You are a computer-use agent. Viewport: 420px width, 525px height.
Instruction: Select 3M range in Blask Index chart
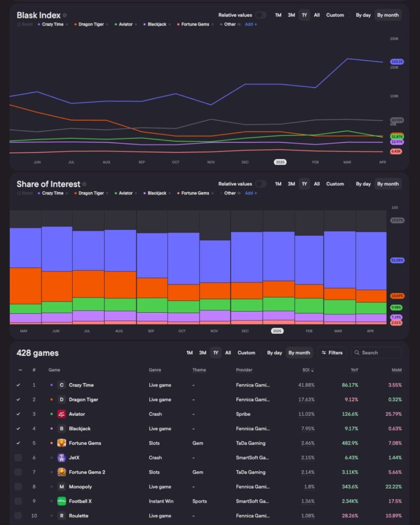point(291,15)
